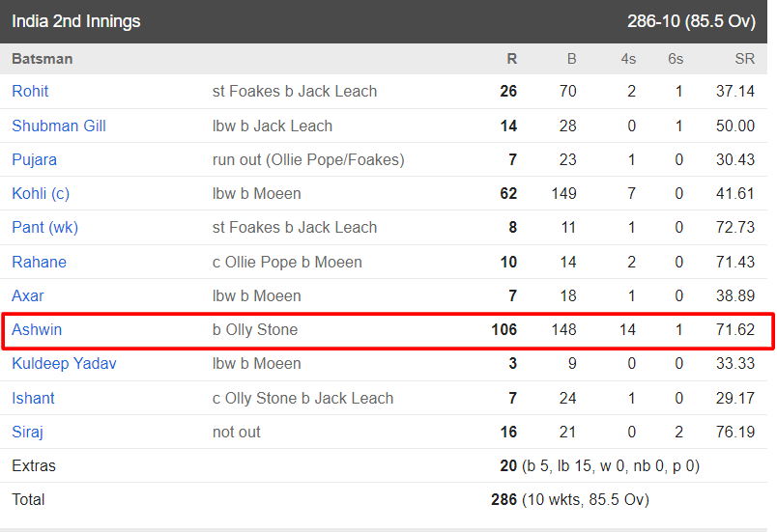
Task: Open the Pant (wk) player link
Action: tap(44, 228)
